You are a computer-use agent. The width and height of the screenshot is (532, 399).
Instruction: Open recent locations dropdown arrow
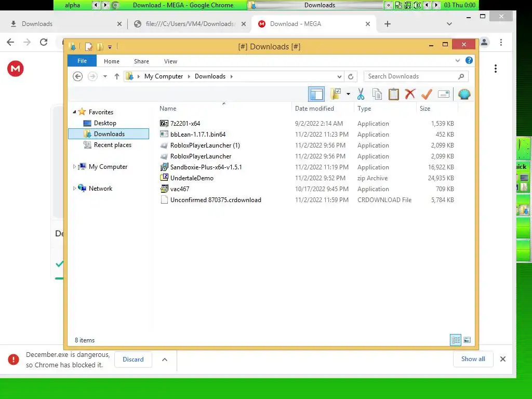click(105, 76)
